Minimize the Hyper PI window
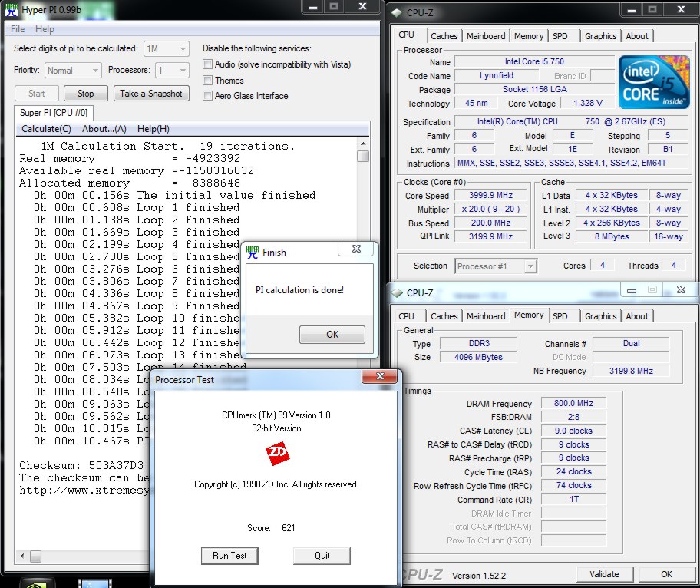 pyautogui.click(x=313, y=7)
